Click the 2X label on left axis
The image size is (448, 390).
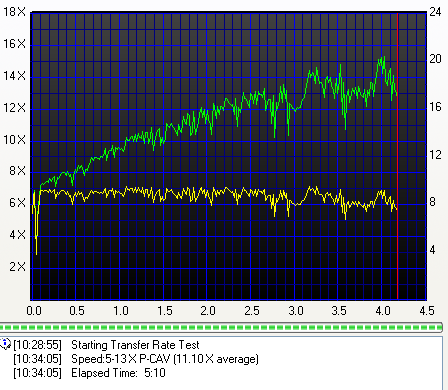click(17, 267)
